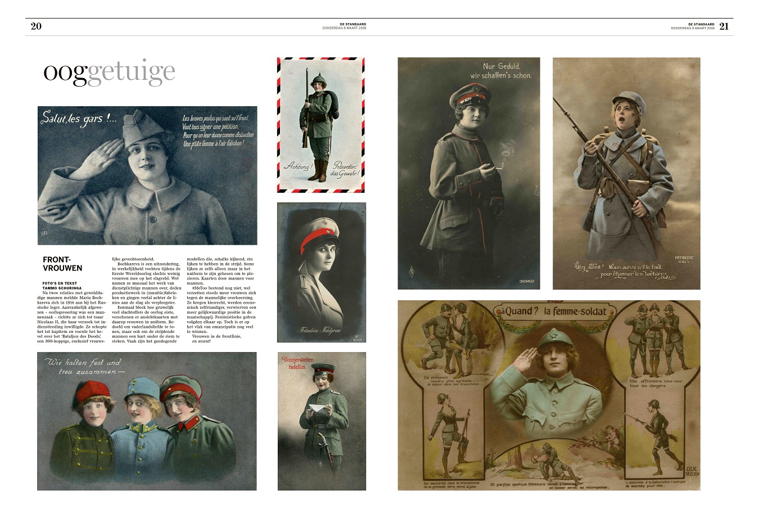The image size is (759, 532).
Task: Click the 'PATRIOTIC 1083' mark on postcard
Action: pyautogui.click(x=684, y=260)
